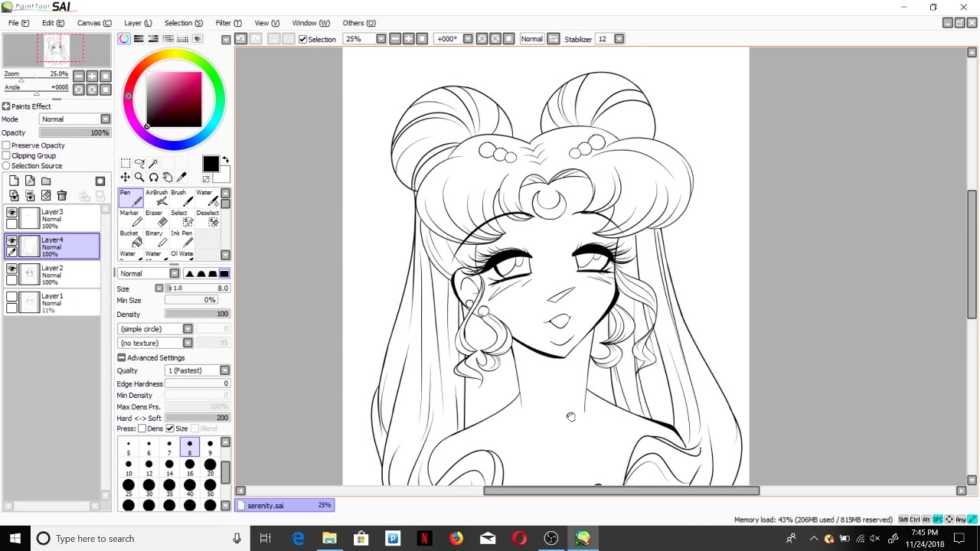Open the File menu
Image resolution: width=980 pixels, height=551 pixels.
[18, 23]
